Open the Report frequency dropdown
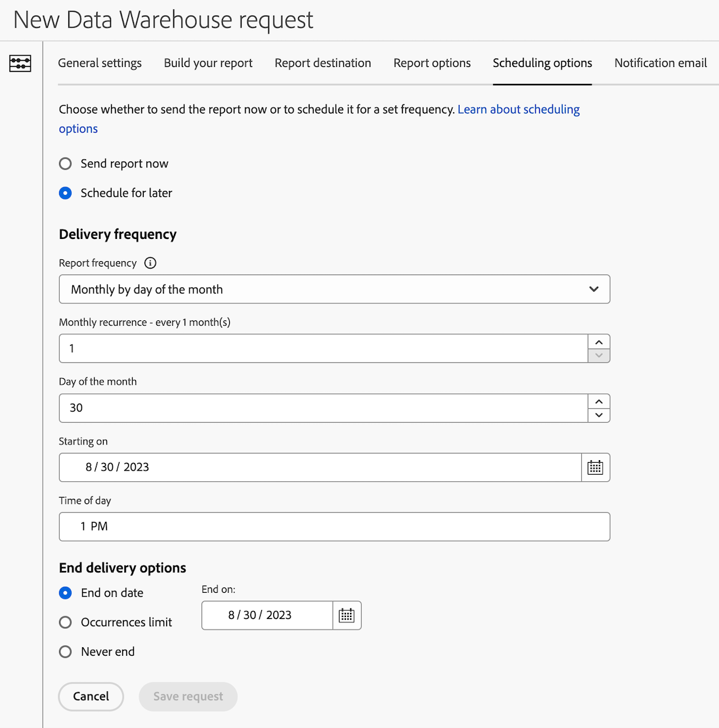 point(334,289)
